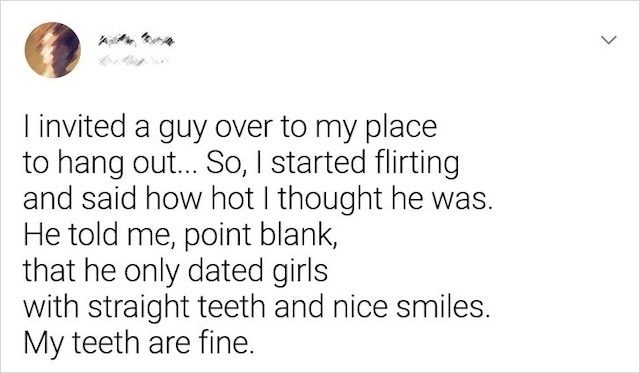Click the line 'and said how hot'
This screenshot has height=373, width=640.
coord(258,199)
